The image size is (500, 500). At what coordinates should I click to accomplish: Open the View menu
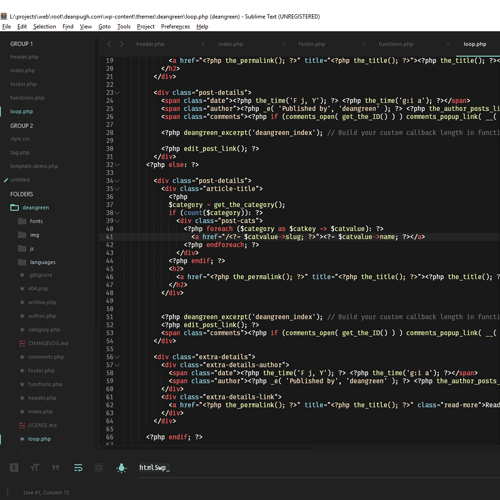[86, 27]
